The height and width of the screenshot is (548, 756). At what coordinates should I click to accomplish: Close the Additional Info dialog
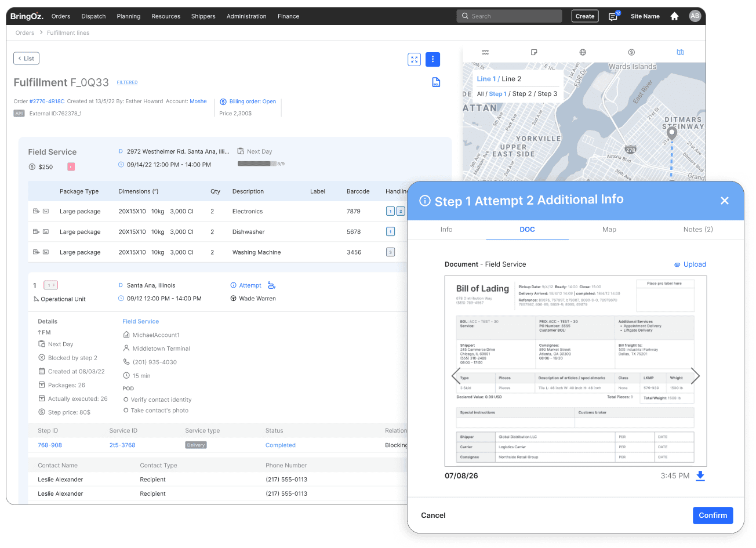[x=724, y=201]
